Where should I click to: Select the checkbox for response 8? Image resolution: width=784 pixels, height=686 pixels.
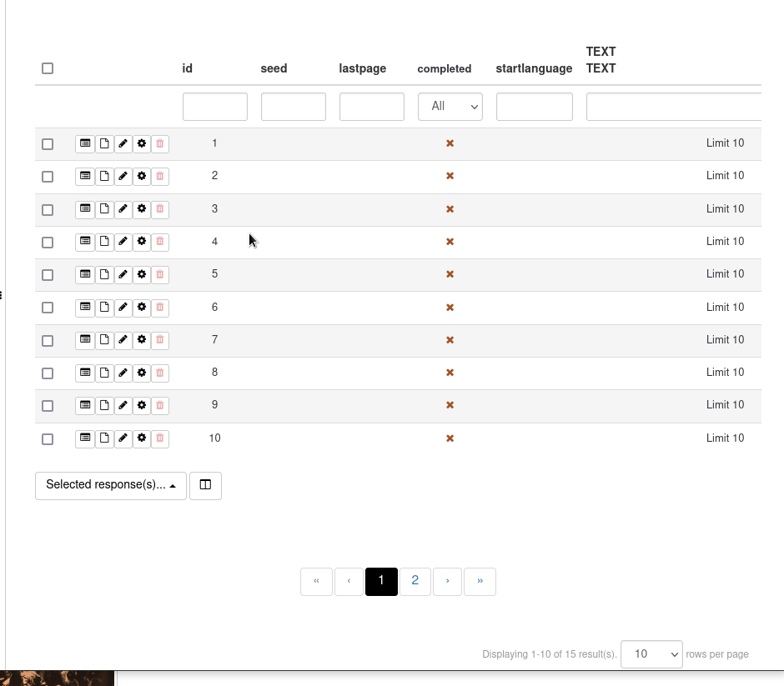(x=48, y=373)
